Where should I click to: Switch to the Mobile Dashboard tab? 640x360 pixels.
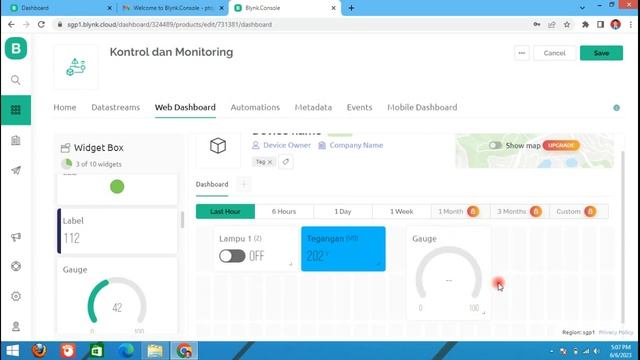[x=422, y=107]
